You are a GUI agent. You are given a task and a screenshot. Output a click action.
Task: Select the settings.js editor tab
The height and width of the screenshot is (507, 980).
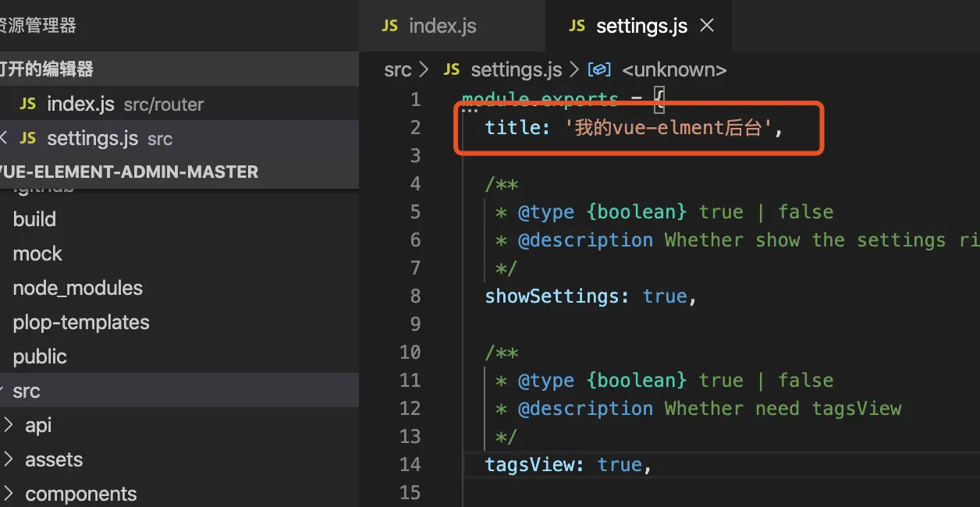[x=641, y=26]
